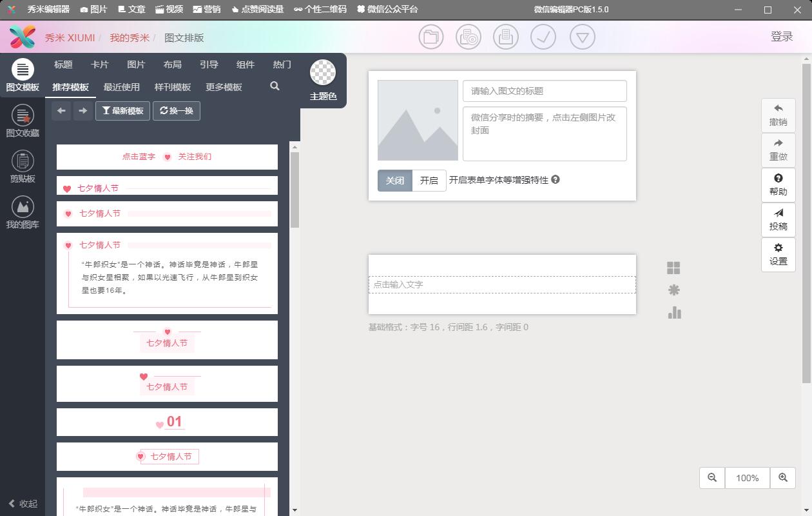The image size is (812, 516).
Task: Open 微信公众平台 menu item
Action: (x=387, y=9)
